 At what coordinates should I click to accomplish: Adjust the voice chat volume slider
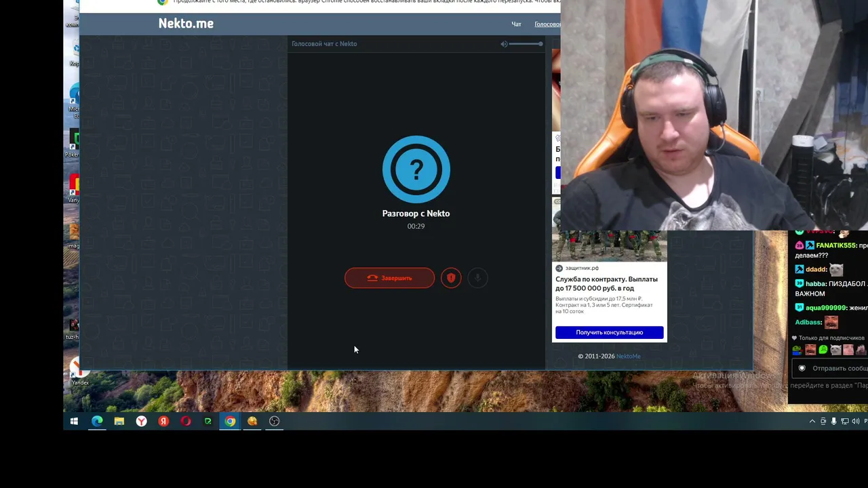(x=526, y=44)
